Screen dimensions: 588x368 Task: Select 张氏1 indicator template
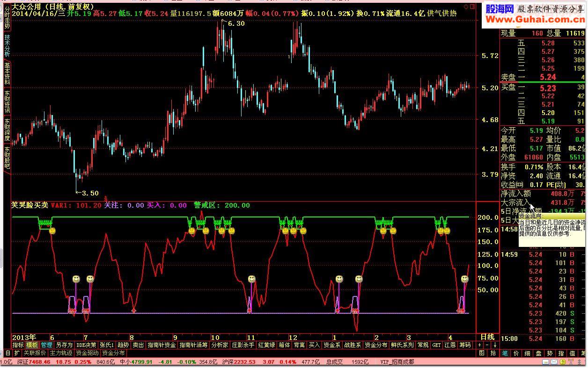pyautogui.click(x=107, y=345)
